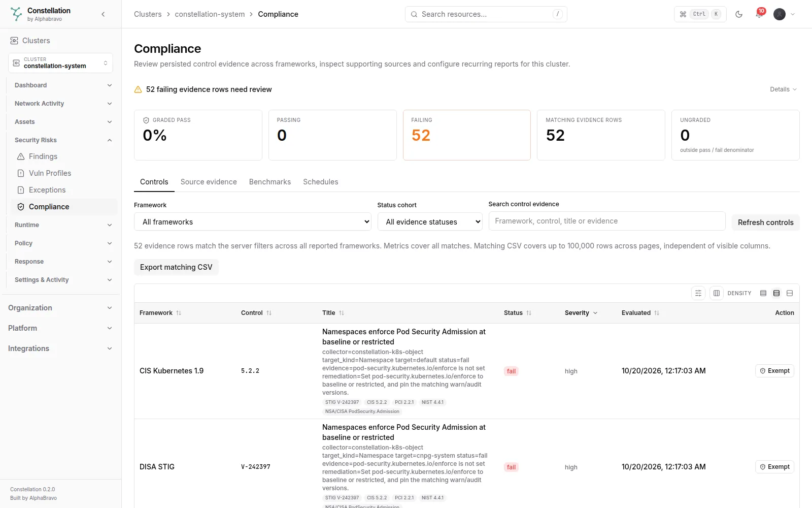Click Export matching CSV button
This screenshot has width=812, height=508.
pyautogui.click(x=176, y=267)
